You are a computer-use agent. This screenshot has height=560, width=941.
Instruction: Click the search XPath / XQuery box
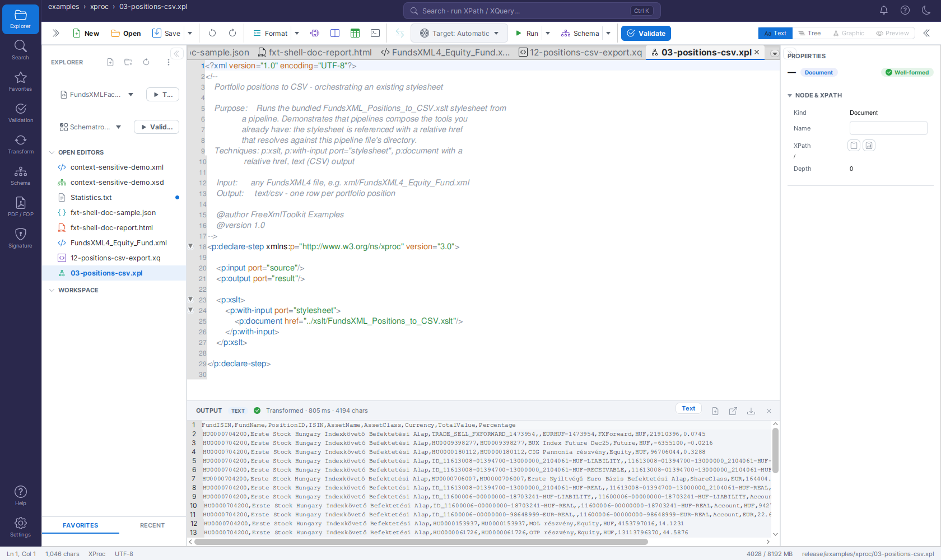532,11
